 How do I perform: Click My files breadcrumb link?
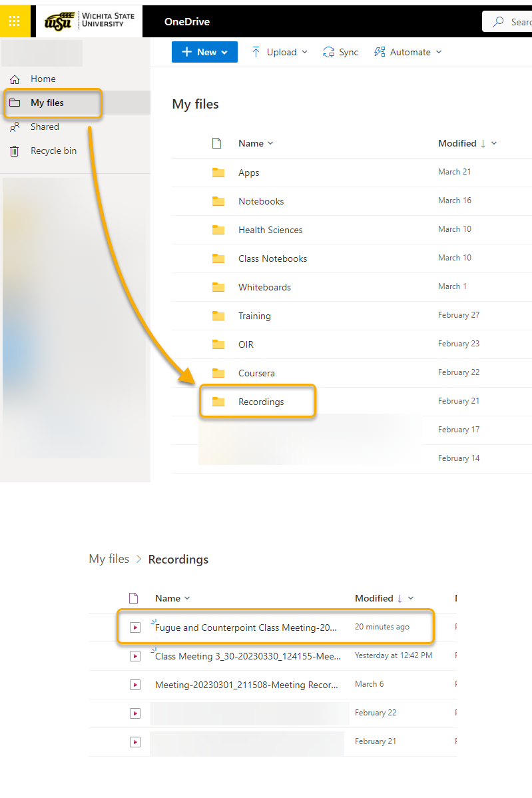click(109, 559)
